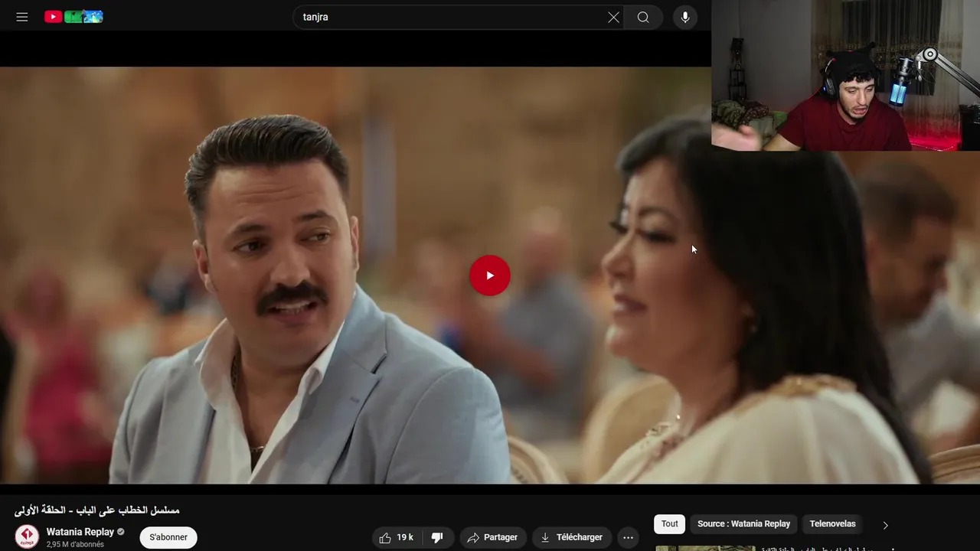Open Watania Replay channel avatar
This screenshot has height=551, width=980.
(27, 537)
